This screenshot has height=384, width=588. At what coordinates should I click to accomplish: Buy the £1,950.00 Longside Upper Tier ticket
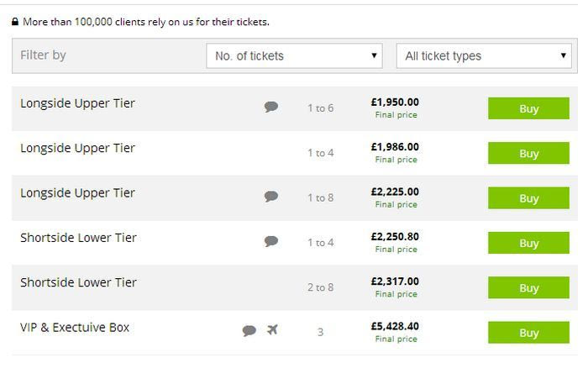(528, 108)
